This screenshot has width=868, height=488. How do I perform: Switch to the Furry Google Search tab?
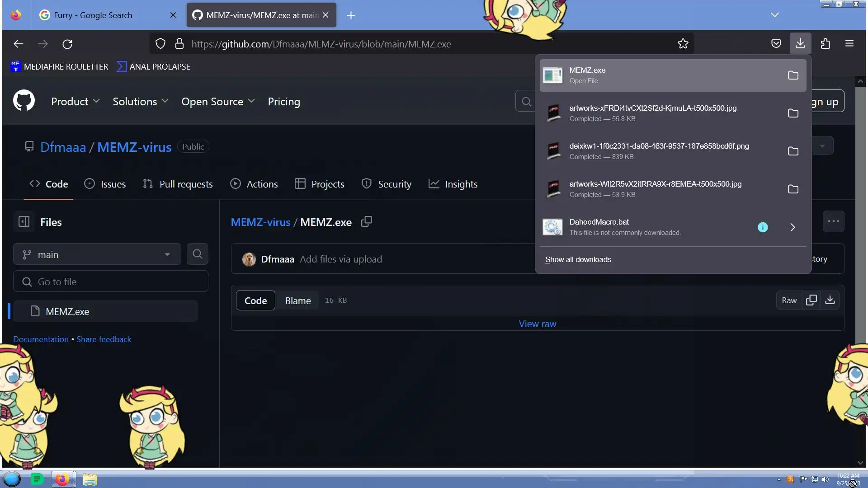(x=93, y=15)
